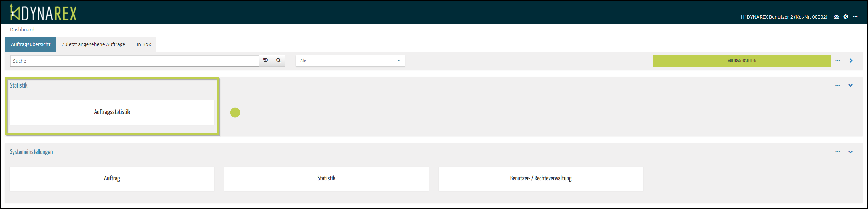868x209 pixels.
Task: Expand the right arrow beside the toolbar
Action: (851, 61)
